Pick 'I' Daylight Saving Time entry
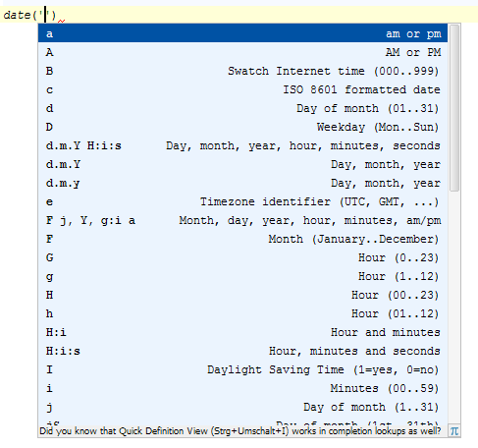Image resolution: width=478 pixels, height=448 pixels. coord(242,369)
